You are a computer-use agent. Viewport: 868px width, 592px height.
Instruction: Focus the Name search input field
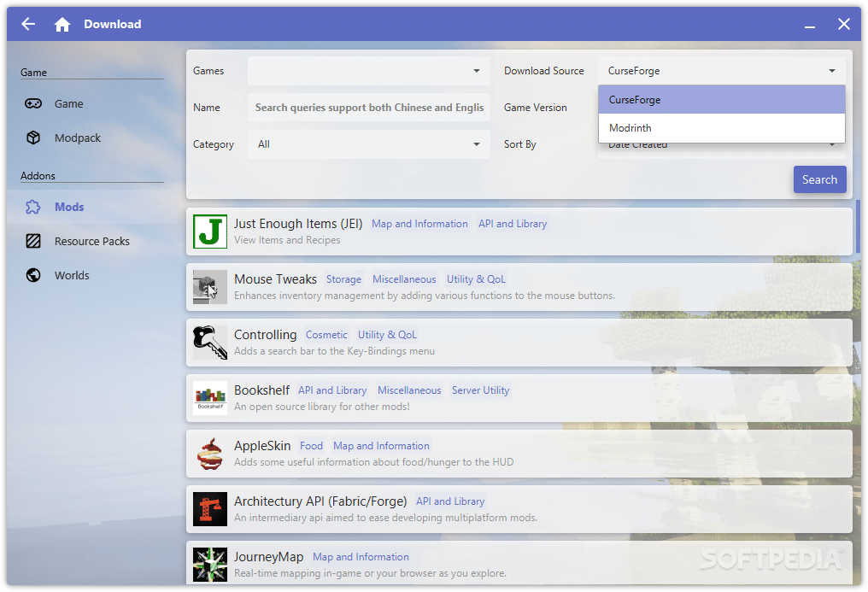coord(369,108)
